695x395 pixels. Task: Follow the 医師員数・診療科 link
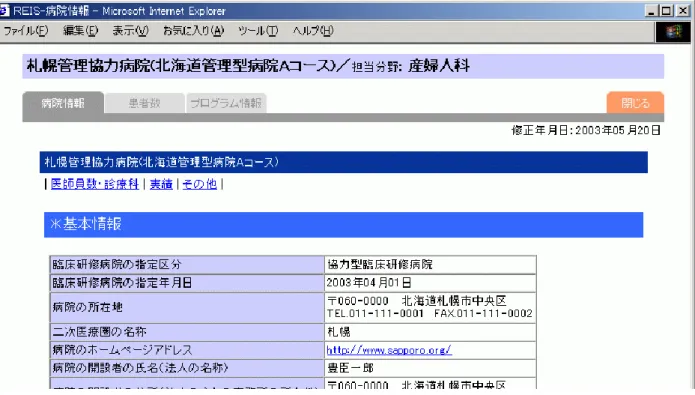94,184
